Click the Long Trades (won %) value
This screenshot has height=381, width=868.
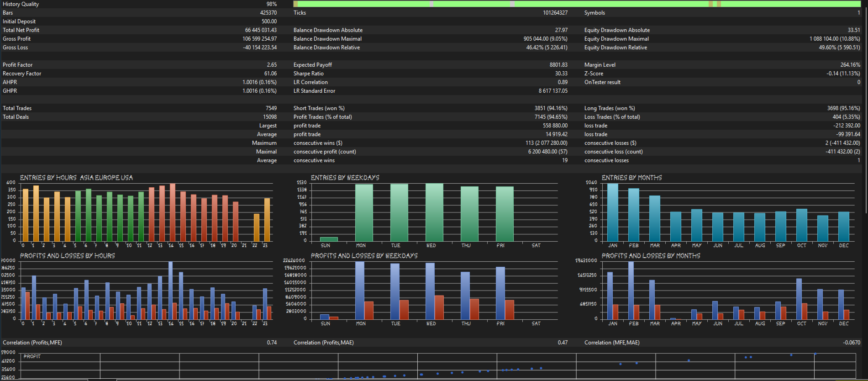tap(843, 108)
